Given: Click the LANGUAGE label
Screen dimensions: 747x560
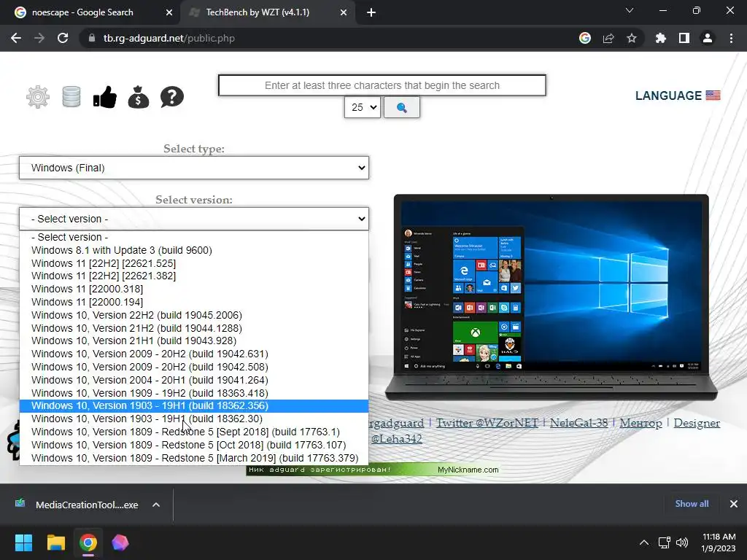Looking at the screenshot, I should pos(668,96).
